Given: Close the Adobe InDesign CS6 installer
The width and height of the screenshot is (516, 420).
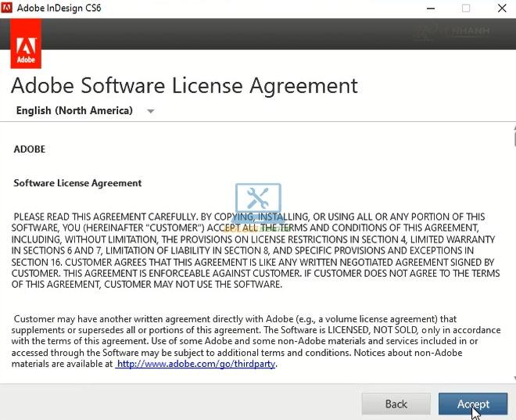Looking at the screenshot, I should click(501, 9).
